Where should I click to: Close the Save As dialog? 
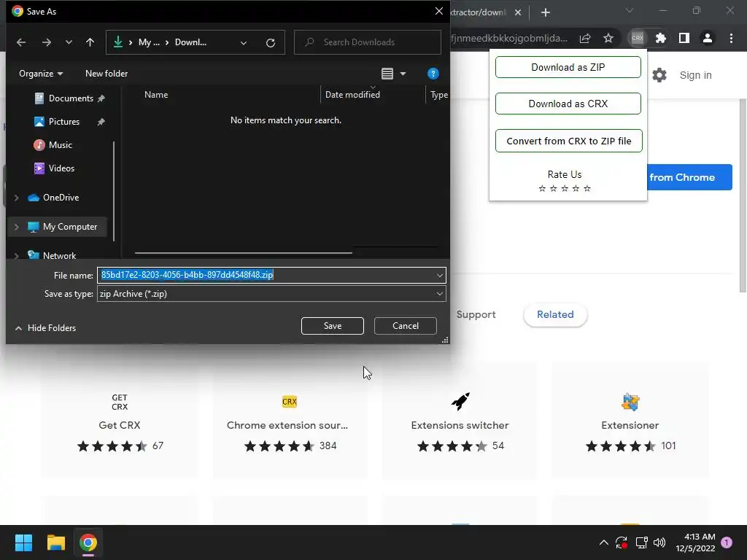click(438, 11)
